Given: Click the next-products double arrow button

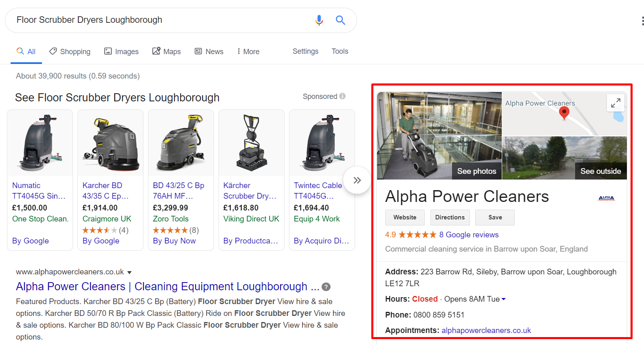Looking at the screenshot, I should pos(357,180).
